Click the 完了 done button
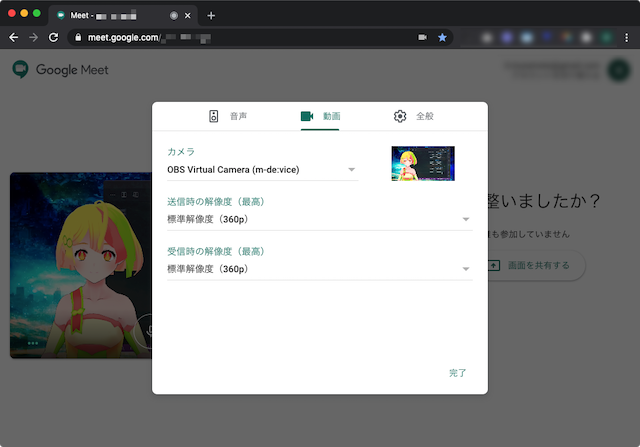This screenshot has height=447, width=640. (x=457, y=373)
